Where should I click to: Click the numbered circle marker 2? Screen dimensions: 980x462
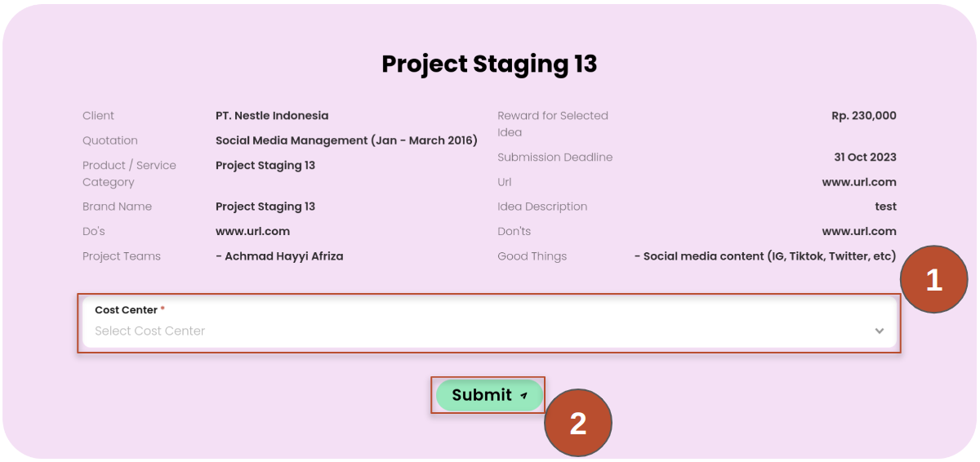coord(577,423)
